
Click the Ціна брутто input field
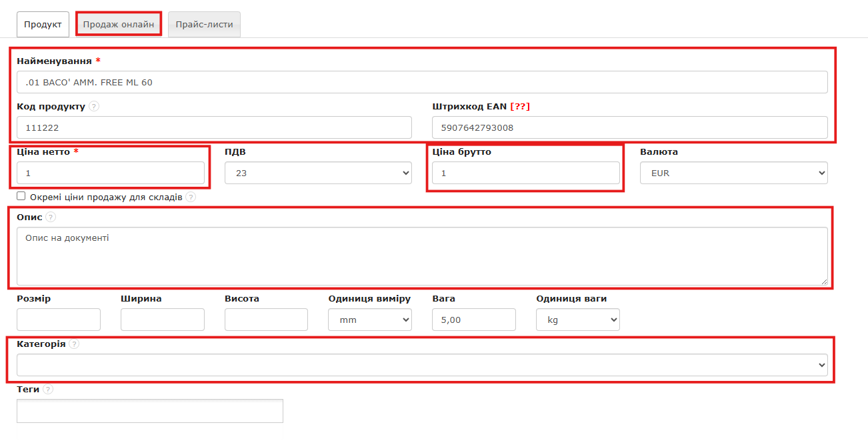pos(525,173)
